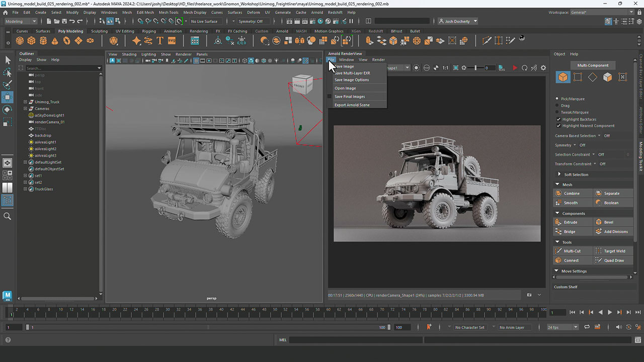Click the polygon cube shelf icon
Image resolution: width=644 pixels, height=362 pixels.
click(x=31, y=41)
